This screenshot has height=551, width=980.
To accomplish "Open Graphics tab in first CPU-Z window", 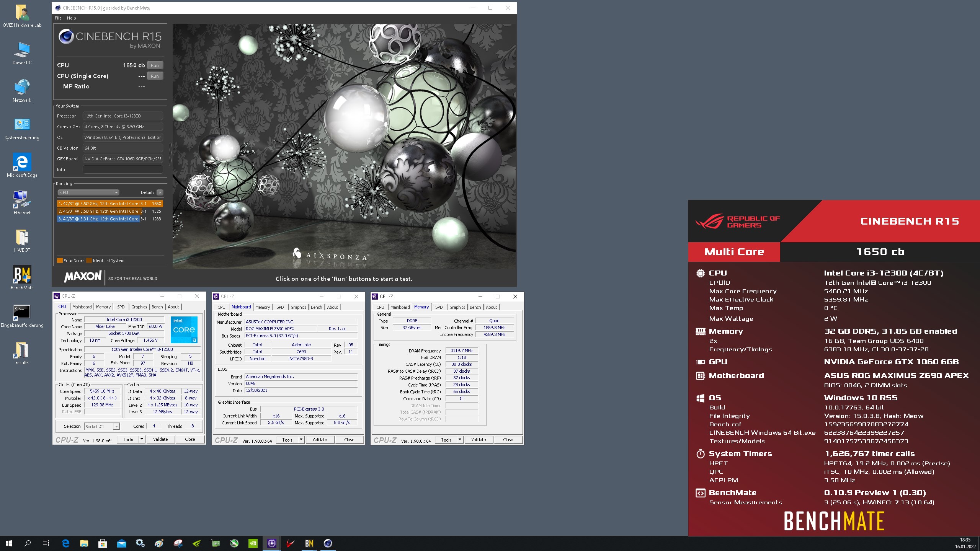I will [139, 307].
